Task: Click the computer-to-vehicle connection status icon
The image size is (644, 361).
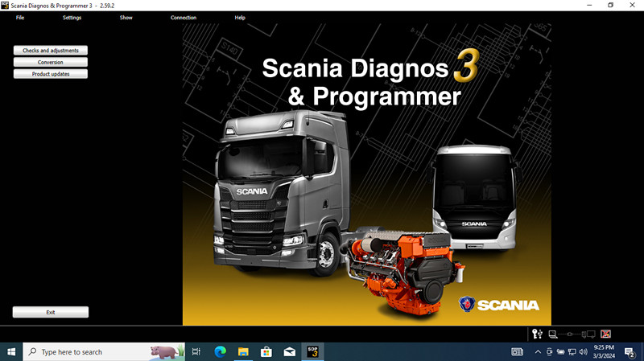Action: (x=572, y=334)
